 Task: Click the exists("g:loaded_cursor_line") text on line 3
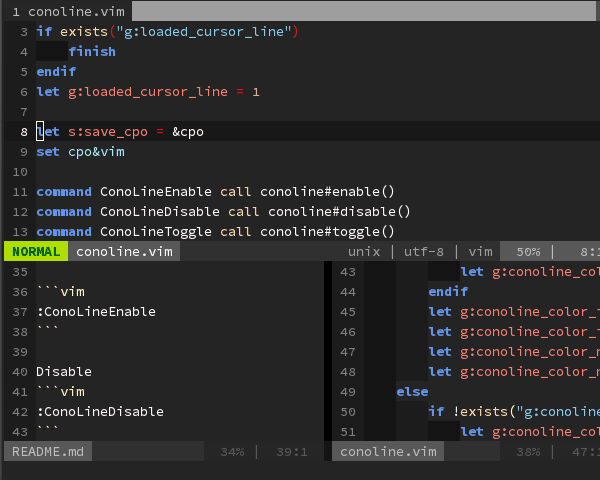coord(179,32)
